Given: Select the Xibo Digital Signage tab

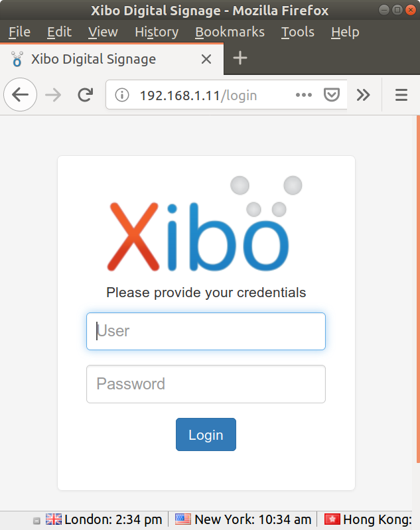Looking at the screenshot, I should pyautogui.click(x=111, y=59).
